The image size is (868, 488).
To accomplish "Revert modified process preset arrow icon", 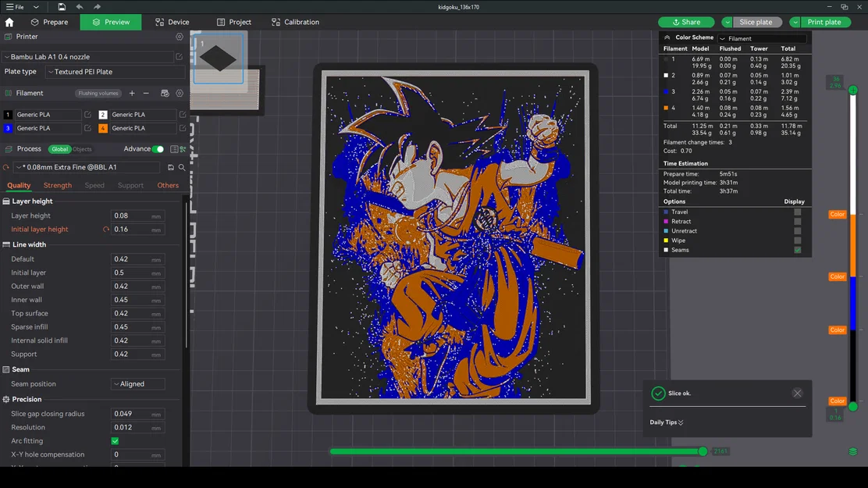I will (6, 167).
